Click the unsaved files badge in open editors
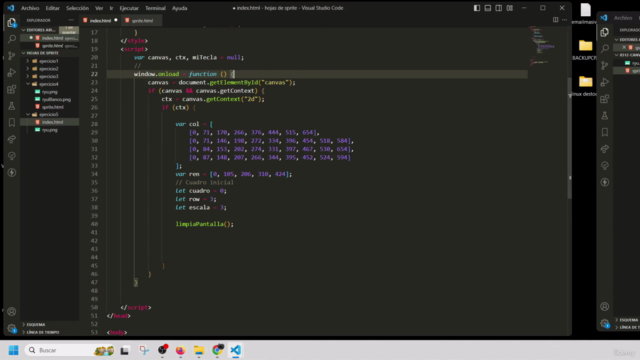The image size is (640, 360). pos(69,30)
